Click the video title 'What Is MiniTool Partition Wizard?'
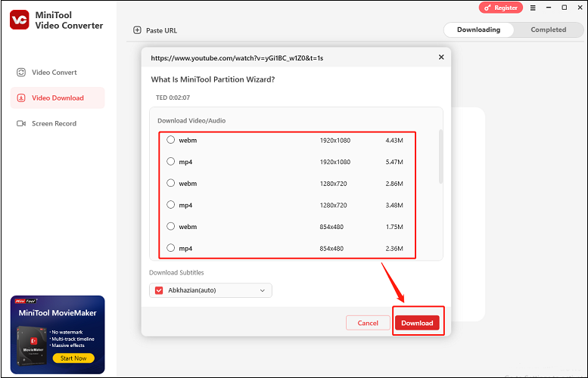588x378 pixels. (213, 79)
